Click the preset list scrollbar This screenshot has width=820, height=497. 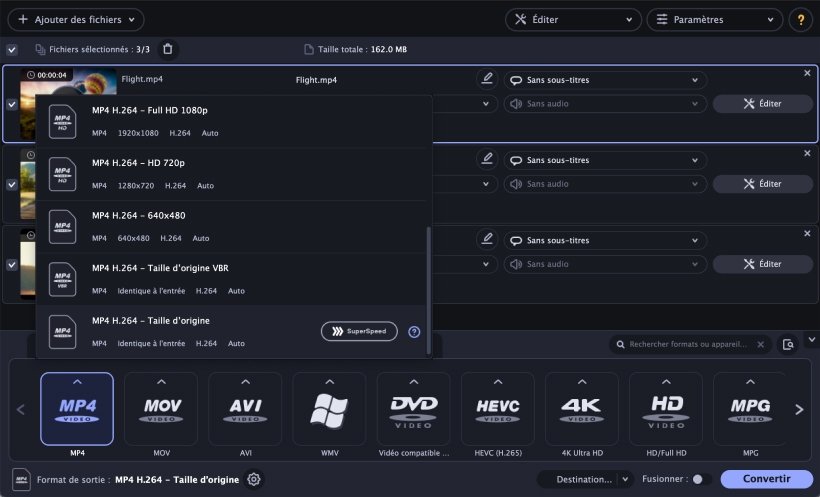click(x=429, y=290)
